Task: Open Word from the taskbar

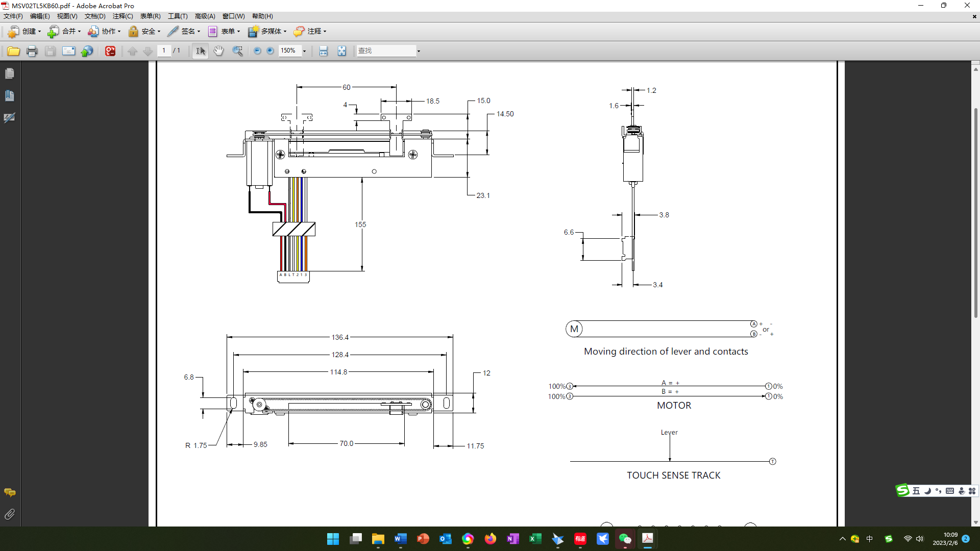Action: (x=401, y=539)
